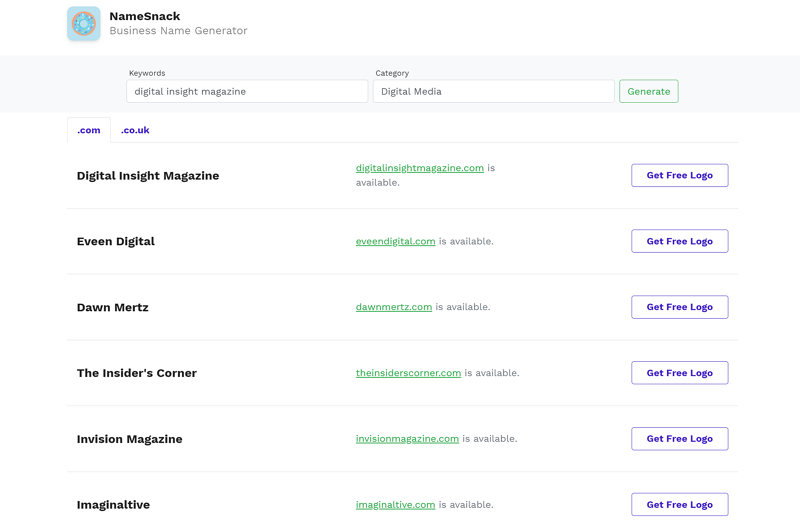Screen dimensions: 800x530
Task: Open dawnmertz.com domain link
Action: [x=393, y=307]
